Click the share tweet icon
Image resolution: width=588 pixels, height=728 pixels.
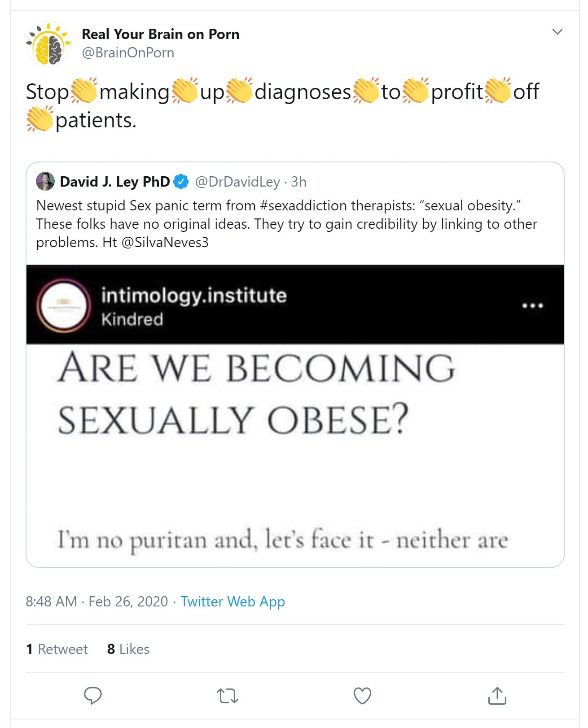tap(497, 696)
